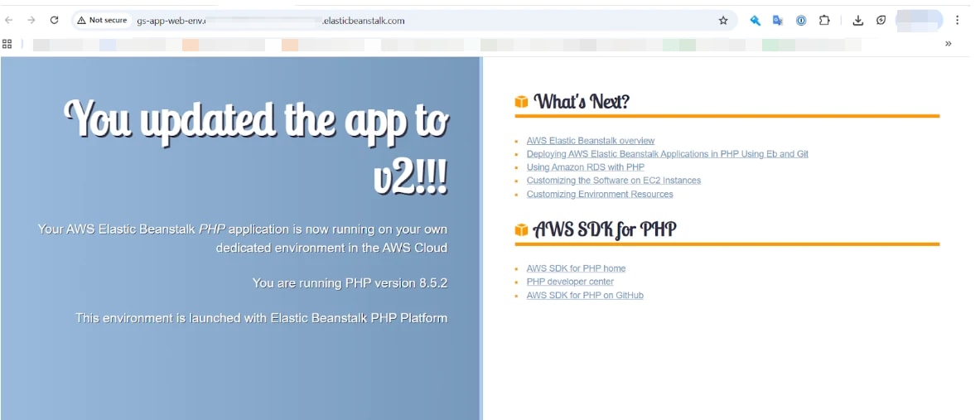The width and height of the screenshot is (980, 420).
Task: Open the apps grid icon in bookmarks bar
Action: pyautogui.click(x=7, y=44)
